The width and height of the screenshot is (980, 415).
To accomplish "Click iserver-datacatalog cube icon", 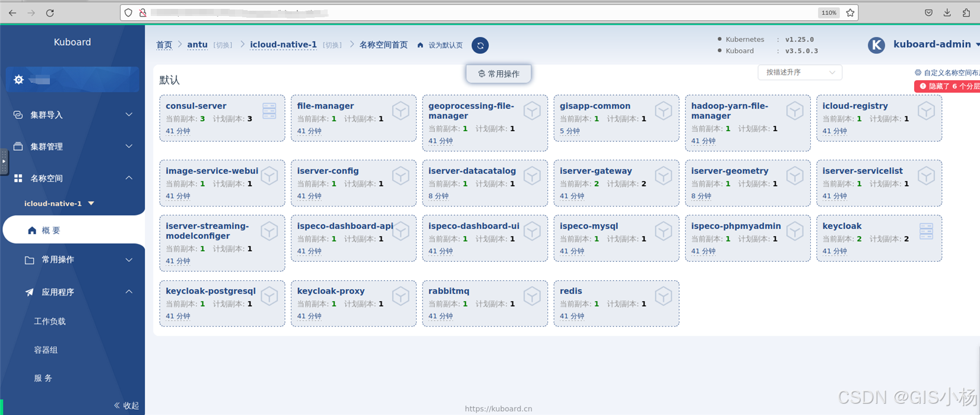I will [x=532, y=176].
